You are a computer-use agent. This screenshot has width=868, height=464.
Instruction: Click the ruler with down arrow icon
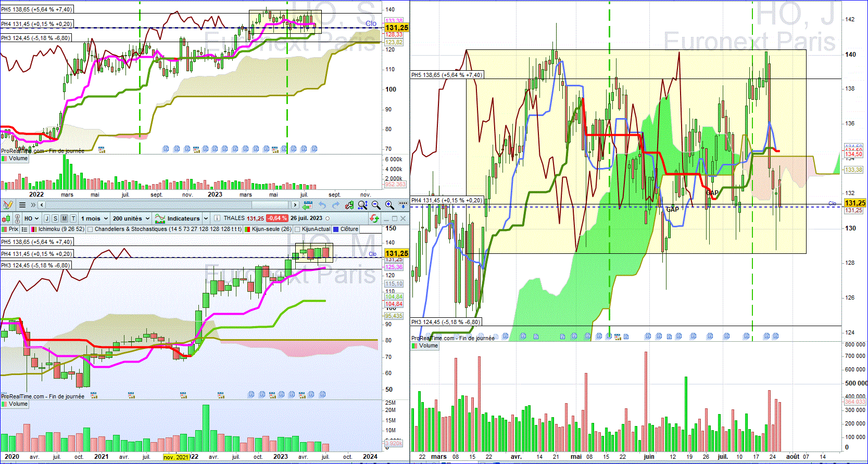pyautogui.click(x=403, y=204)
